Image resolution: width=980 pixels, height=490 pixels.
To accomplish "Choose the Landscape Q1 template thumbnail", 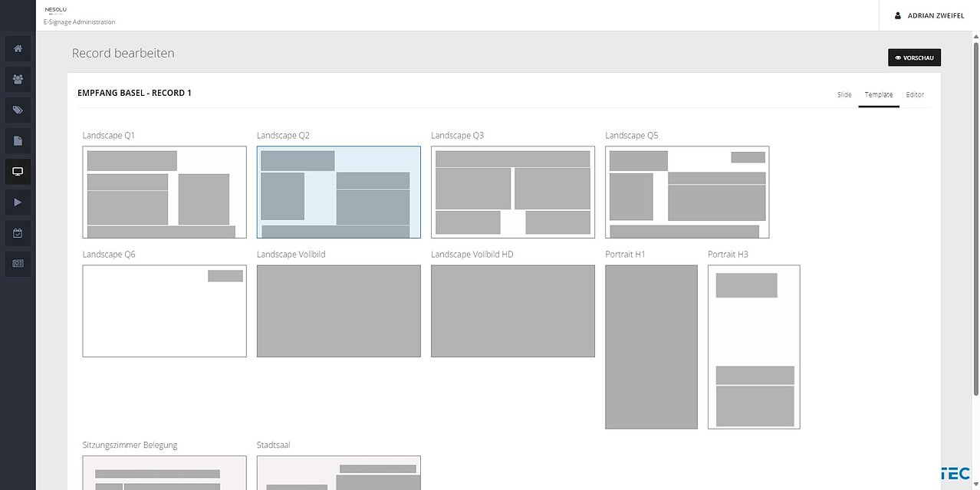I will coord(165,192).
